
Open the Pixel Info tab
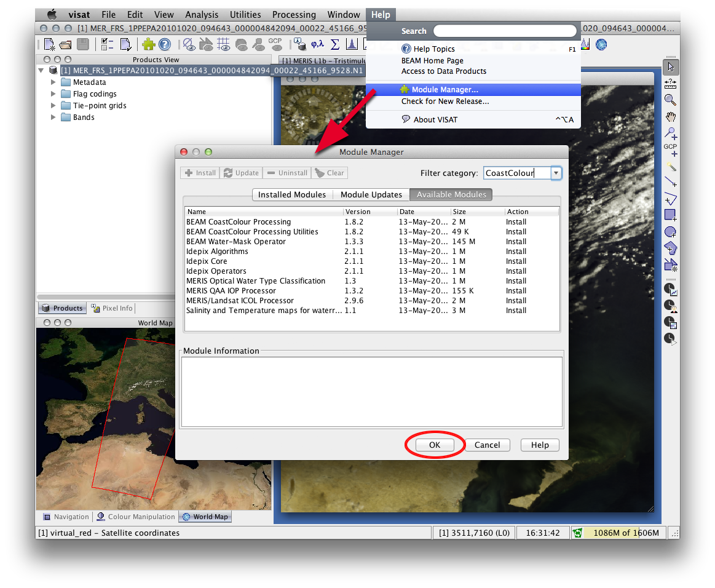coord(112,308)
